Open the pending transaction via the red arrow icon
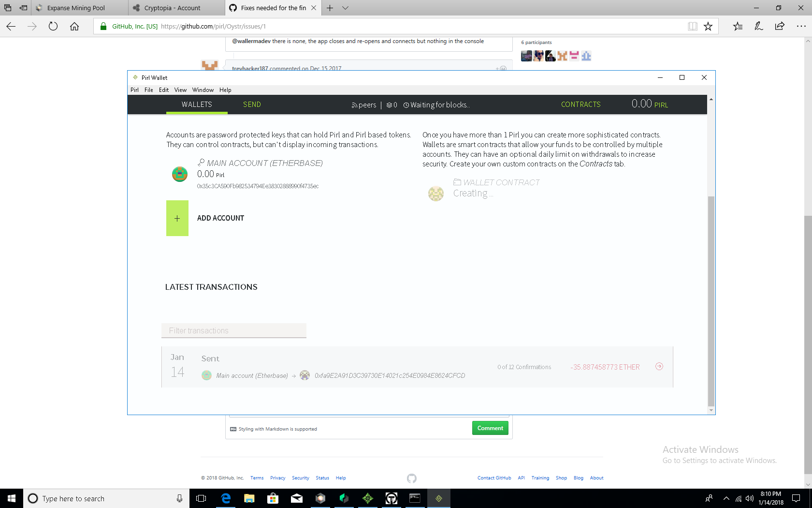This screenshot has width=812, height=508. (659, 367)
